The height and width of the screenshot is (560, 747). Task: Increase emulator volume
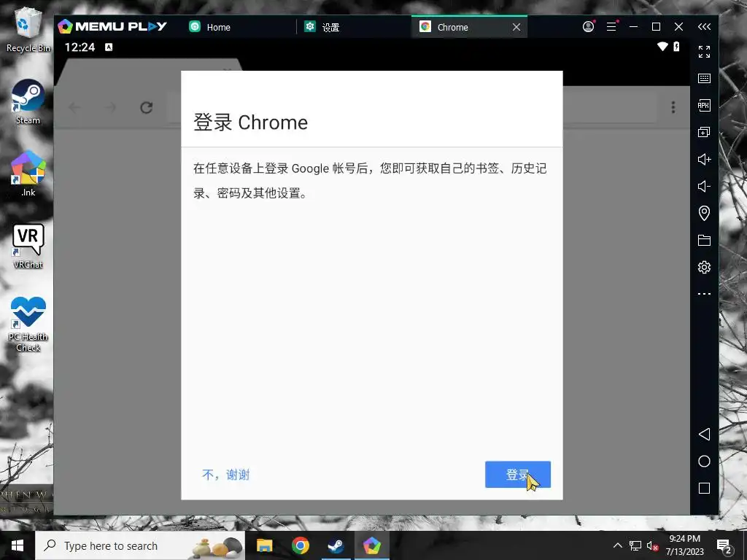704,159
